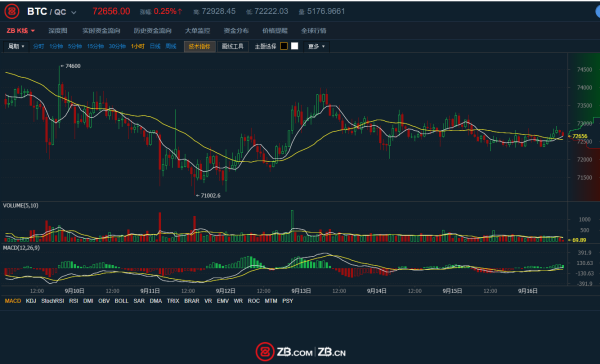The image size is (600, 364).
Task: Select the BRAR indicator
Action: (x=192, y=301)
